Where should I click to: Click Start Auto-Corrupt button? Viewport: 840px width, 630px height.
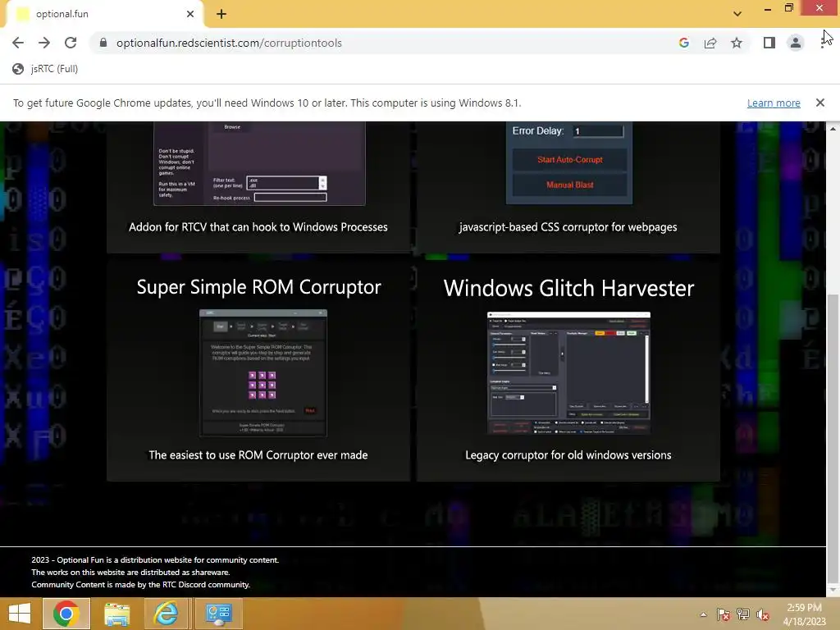[x=569, y=160]
